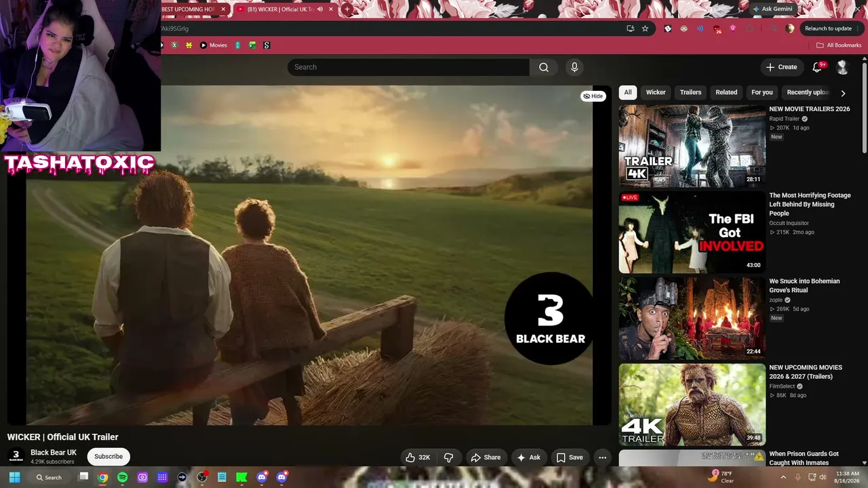The width and height of the screenshot is (868, 488).
Task: Open the Rapid Trailer channel link
Action: 785,119
